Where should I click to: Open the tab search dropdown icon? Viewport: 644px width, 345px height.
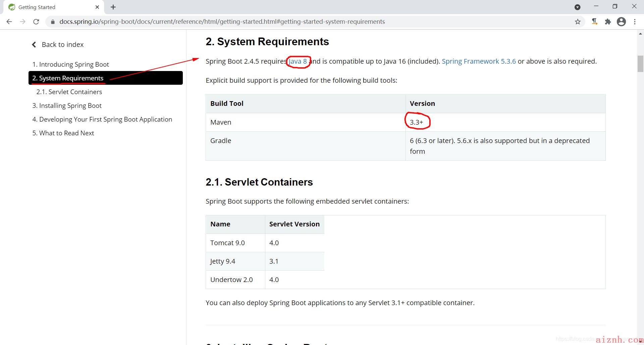coord(577,7)
